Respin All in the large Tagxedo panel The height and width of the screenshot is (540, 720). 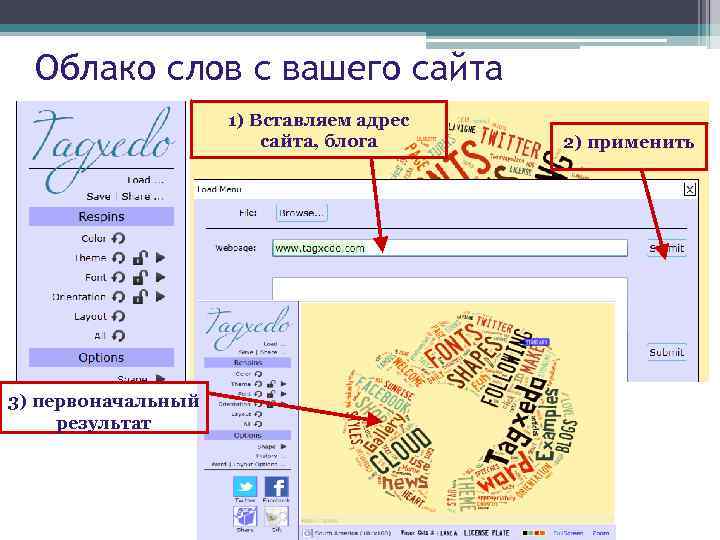tap(118, 336)
